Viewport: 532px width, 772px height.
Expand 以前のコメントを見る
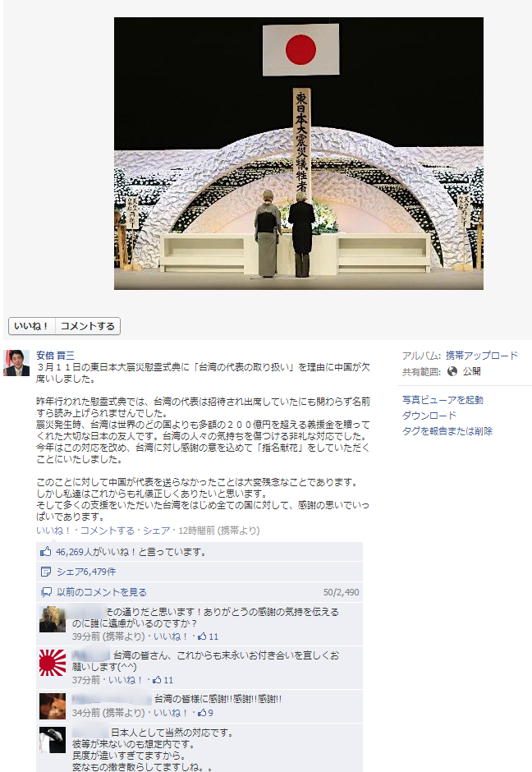click(x=102, y=592)
